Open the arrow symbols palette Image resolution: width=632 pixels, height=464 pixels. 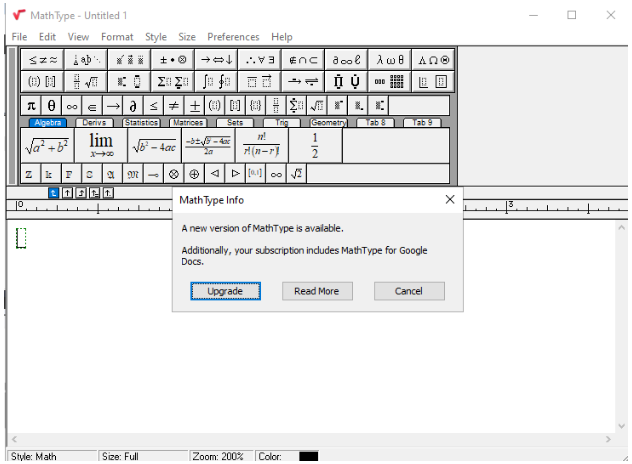pyautogui.click(x=216, y=60)
